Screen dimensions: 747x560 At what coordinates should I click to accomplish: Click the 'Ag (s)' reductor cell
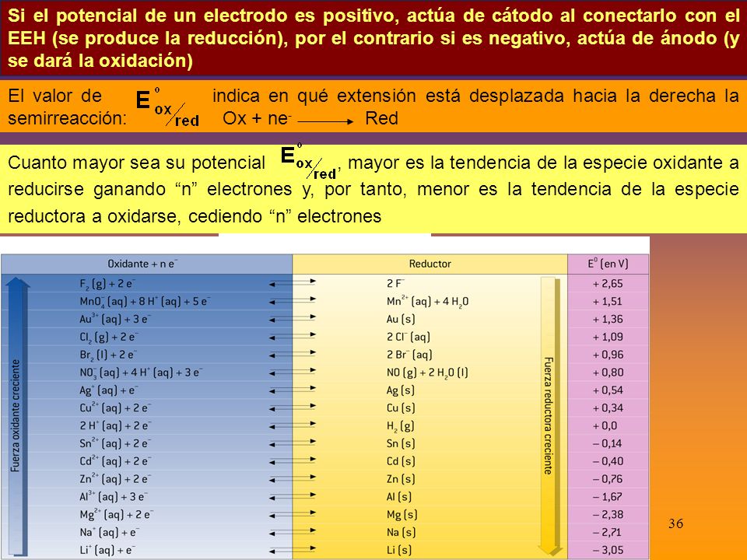coord(401,390)
